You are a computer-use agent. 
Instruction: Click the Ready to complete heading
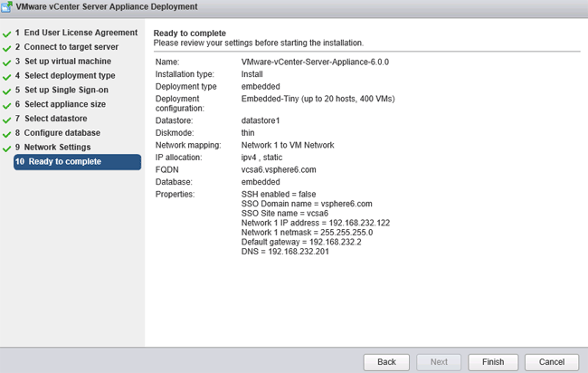[x=190, y=33]
